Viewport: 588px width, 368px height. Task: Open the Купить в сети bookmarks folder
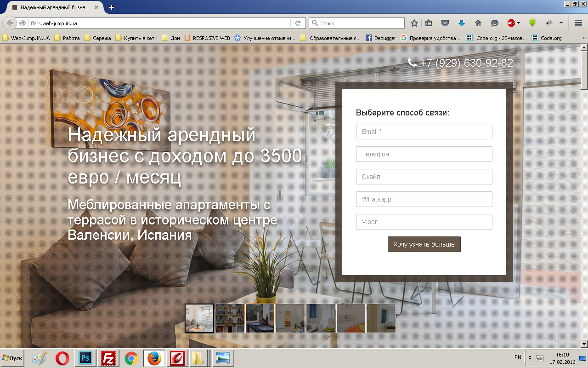136,38
